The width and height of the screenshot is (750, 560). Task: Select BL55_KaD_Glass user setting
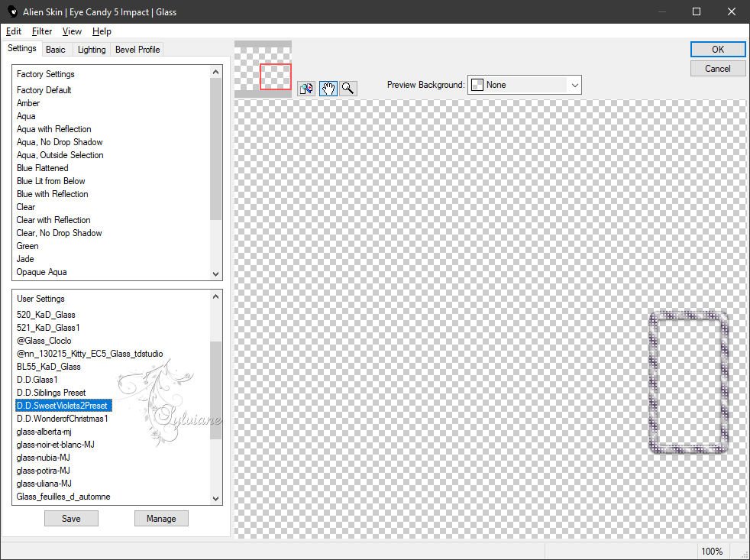[x=48, y=366]
